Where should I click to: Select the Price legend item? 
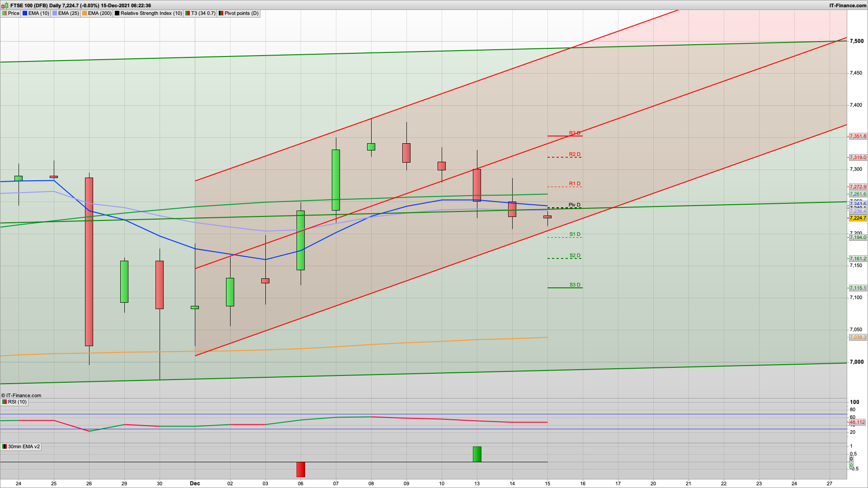pos(11,13)
